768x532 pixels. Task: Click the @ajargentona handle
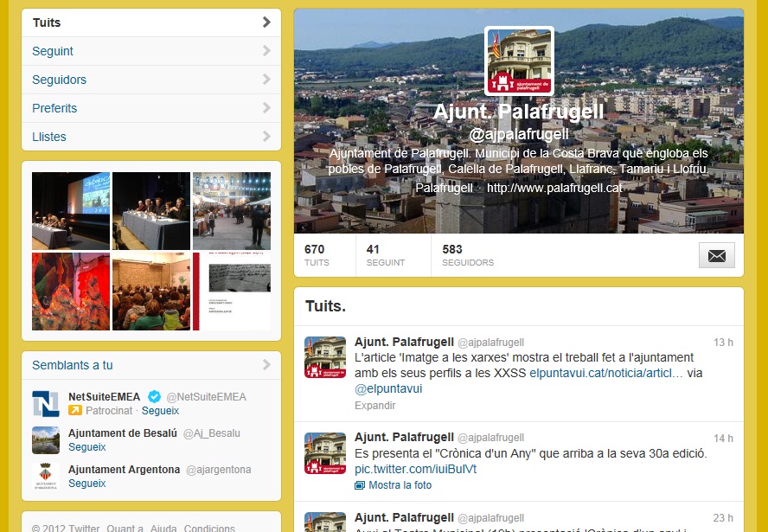pos(219,470)
